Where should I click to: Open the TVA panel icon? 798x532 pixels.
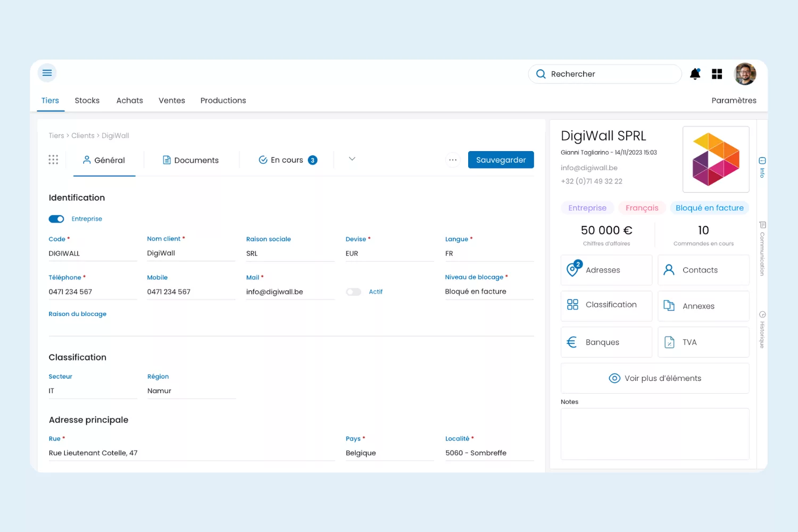pyautogui.click(x=669, y=342)
